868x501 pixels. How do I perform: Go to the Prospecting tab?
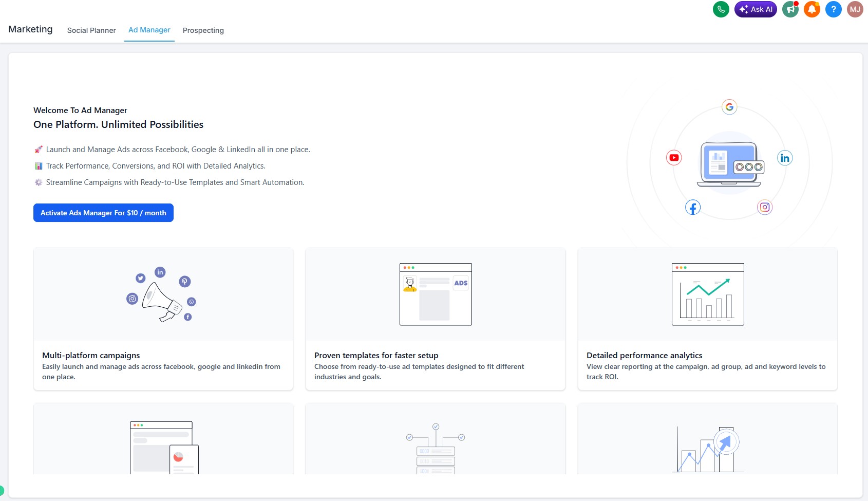(x=203, y=30)
